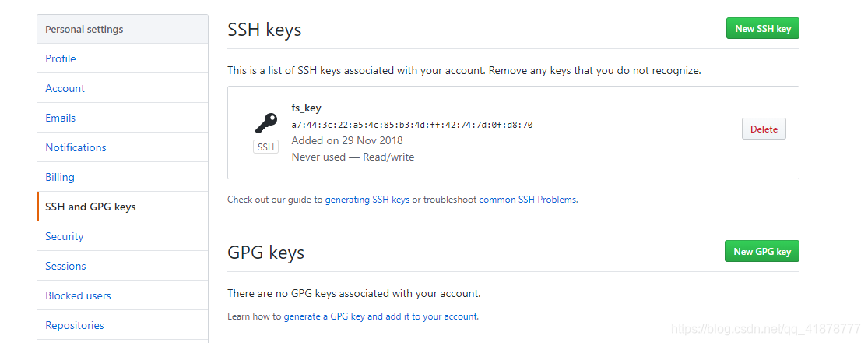Follow the generating SSH keys guide link
This screenshot has width=868, height=343.
[x=367, y=200]
